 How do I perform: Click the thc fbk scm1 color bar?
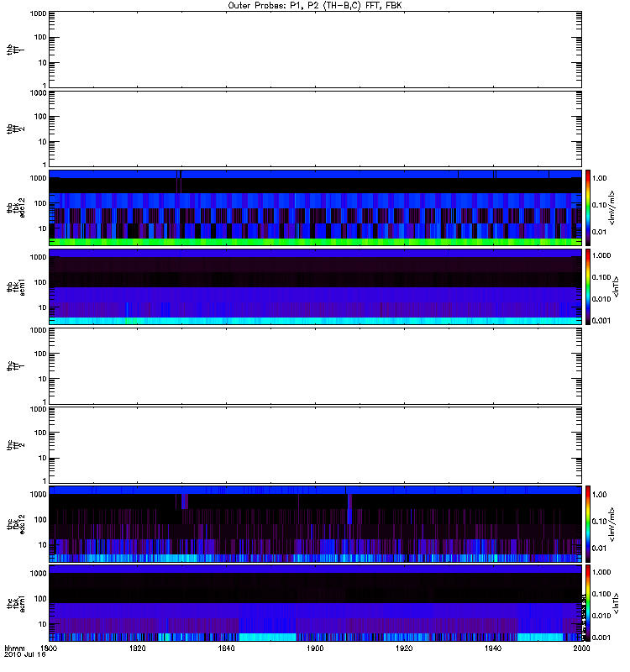588,602
